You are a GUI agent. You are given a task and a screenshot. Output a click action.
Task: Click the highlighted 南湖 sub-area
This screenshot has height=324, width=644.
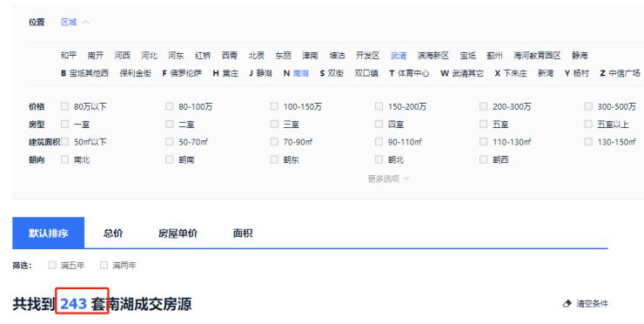[x=300, y=73]
